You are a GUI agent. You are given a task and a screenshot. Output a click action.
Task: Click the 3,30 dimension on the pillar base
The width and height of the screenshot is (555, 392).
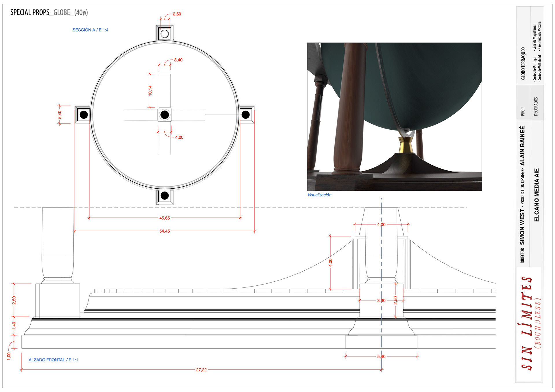(x=381, y=300)
